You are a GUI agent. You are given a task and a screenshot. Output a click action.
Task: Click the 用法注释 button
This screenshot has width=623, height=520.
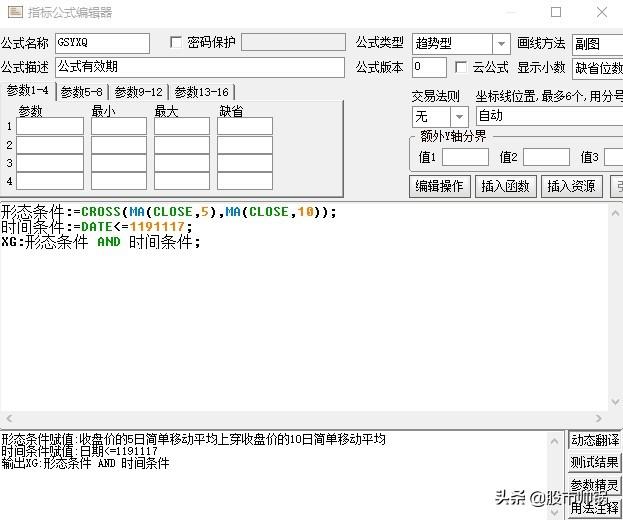click(x=594, y=507)
